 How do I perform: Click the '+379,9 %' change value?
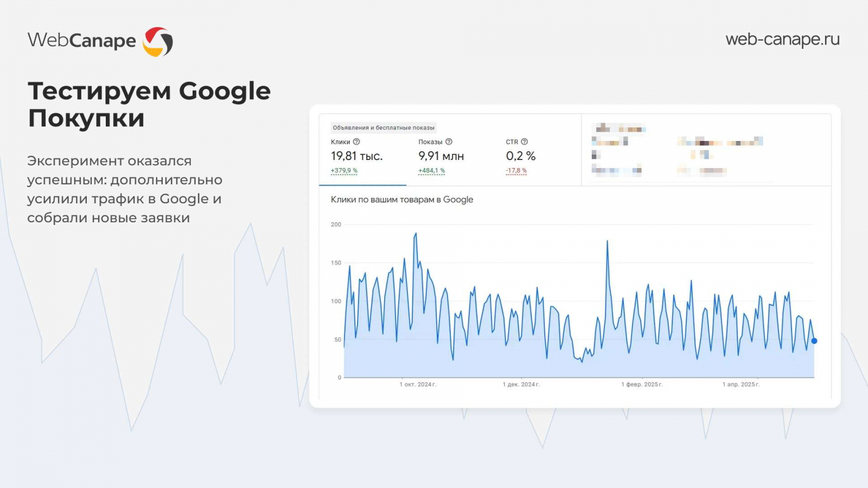click(344, 171)
